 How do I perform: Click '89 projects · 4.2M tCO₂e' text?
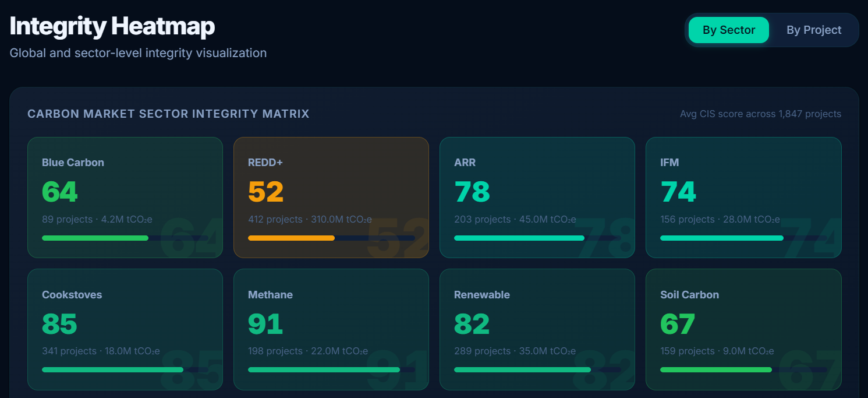(98, 220)
